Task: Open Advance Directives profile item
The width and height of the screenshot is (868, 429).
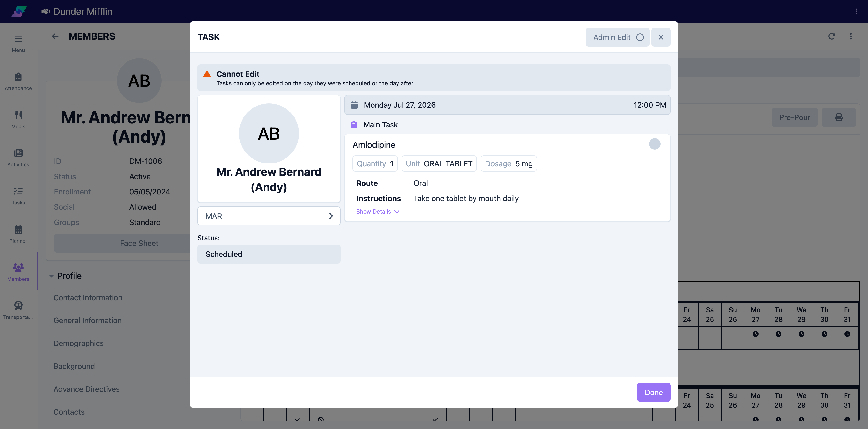Action: (x=87, y=389)
